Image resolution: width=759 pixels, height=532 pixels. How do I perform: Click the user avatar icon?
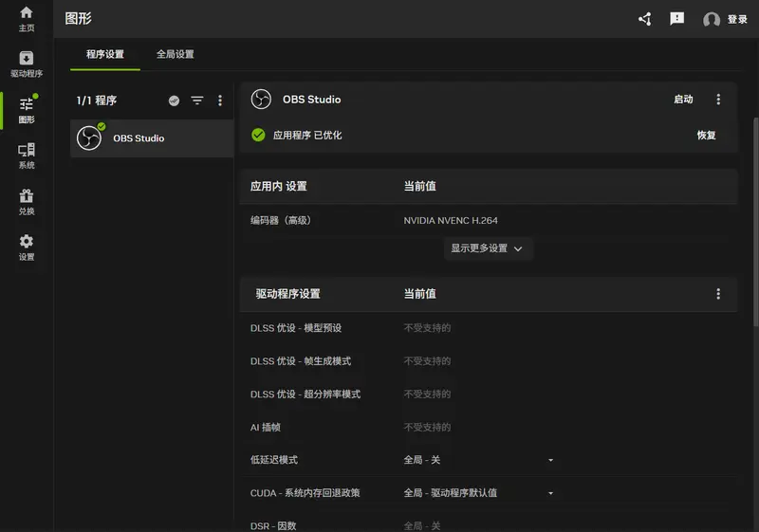(711, 19)
